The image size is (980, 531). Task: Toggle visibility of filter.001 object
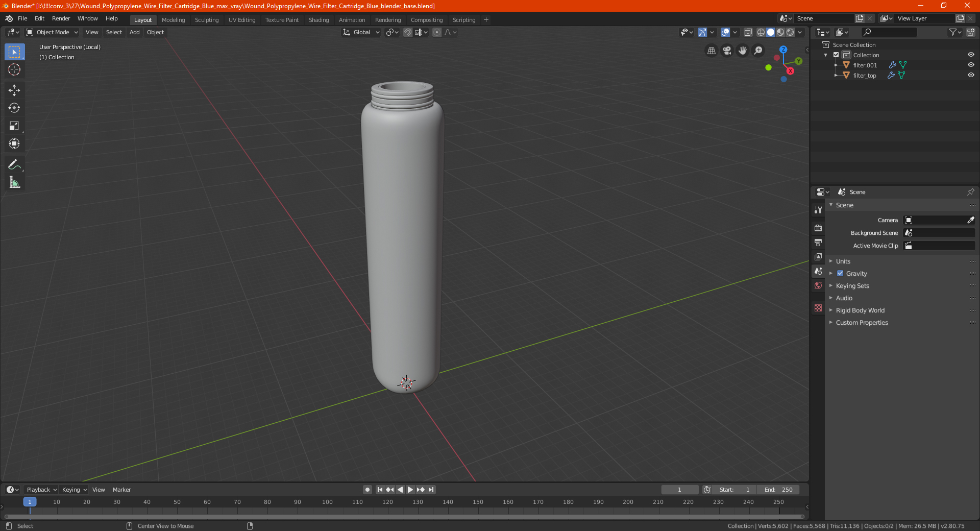pyautogui.click(x=971, y=65)
